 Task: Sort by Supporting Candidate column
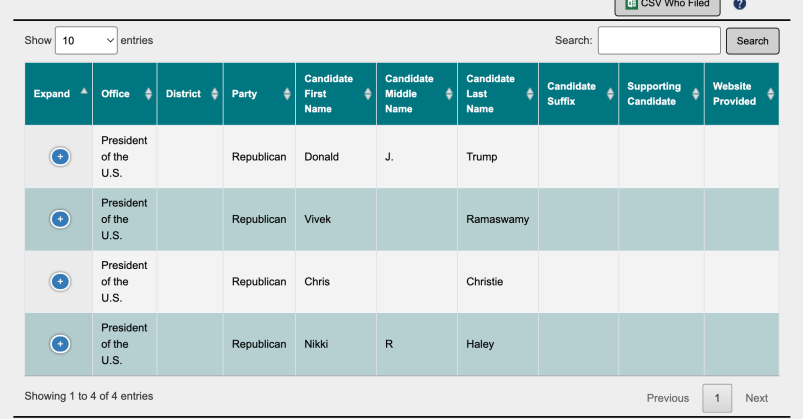coord(661,94)
